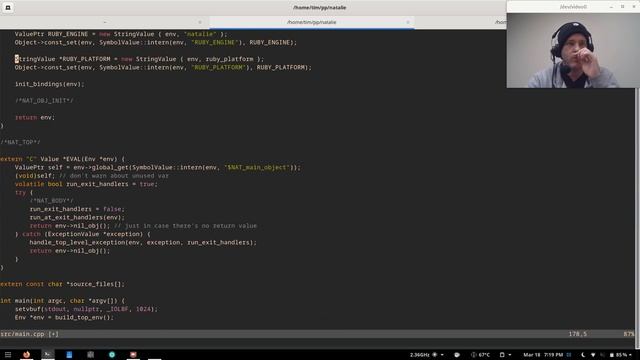Screen dimensions: 640x360
Task: Click the /*NAT_TOP*/ comment
Action: [20, 142]
